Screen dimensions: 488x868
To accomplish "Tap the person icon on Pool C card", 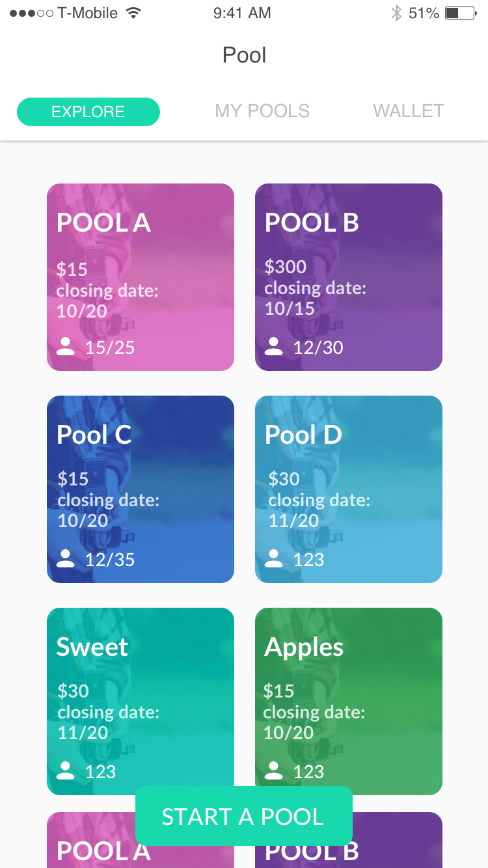I will click(66, 559).
